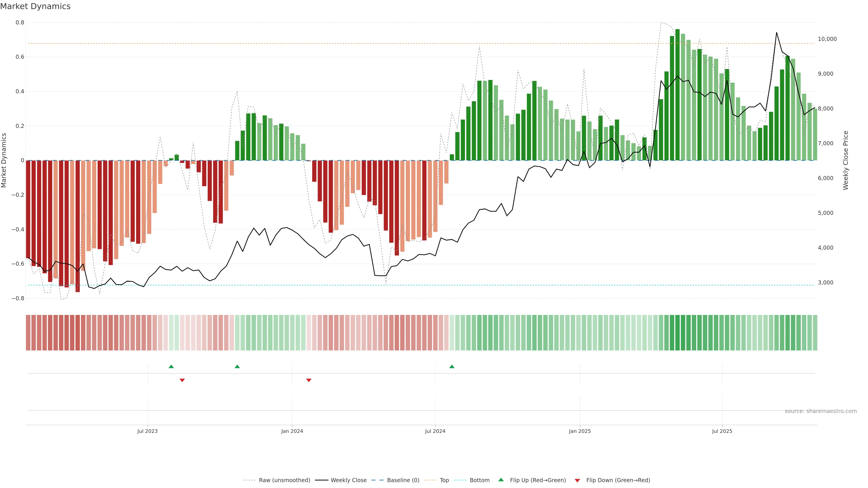Screen dimensions: 868x488
Task: Hide the Bottom threshold legend item
Action: point(479,480)
